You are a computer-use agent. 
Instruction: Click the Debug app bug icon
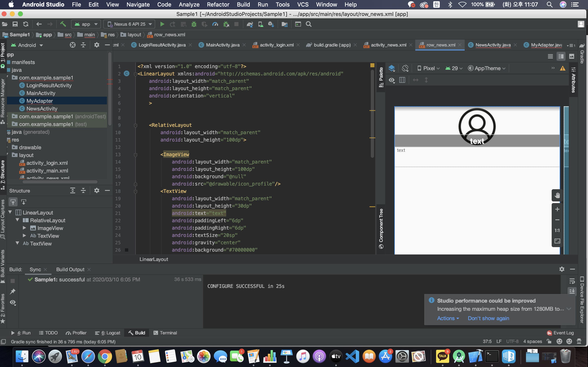pyautogui.click(x=194, y=24)
